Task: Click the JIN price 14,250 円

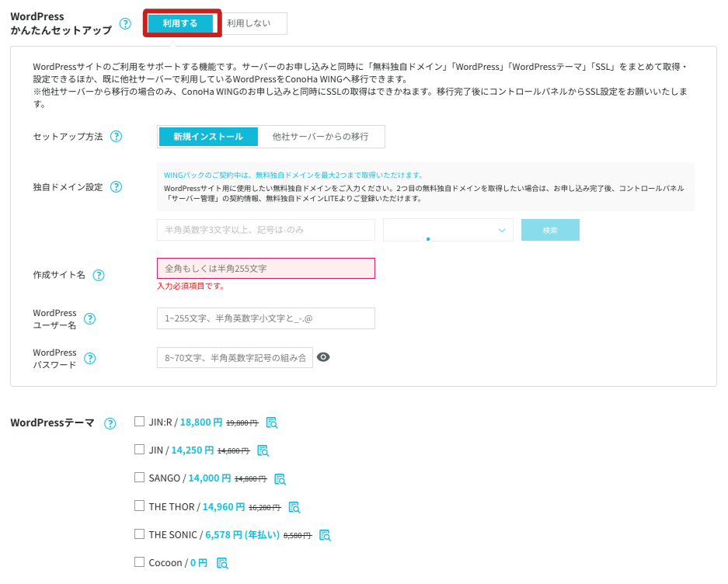Action: [193, 450]
